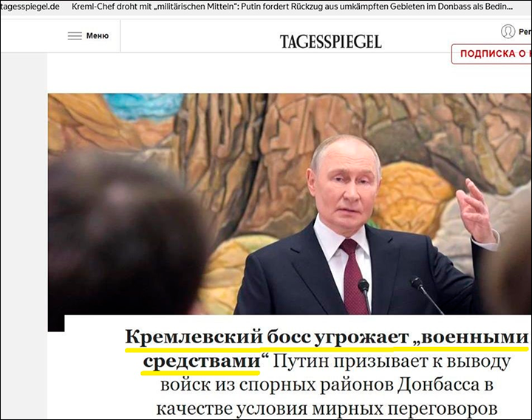Click the blurred head in photo foreground
The height and width of the screenshot is (420, 532).
click(x=127, y=234)
